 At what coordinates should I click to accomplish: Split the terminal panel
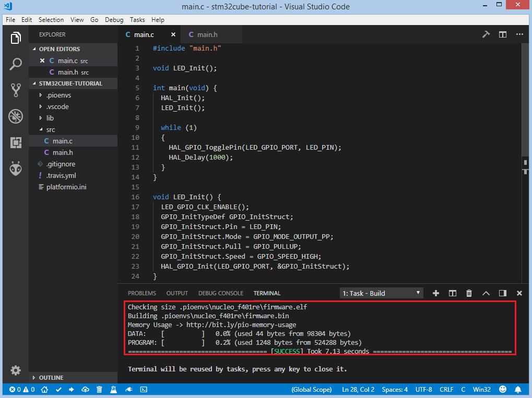click(x=452, y=293)
